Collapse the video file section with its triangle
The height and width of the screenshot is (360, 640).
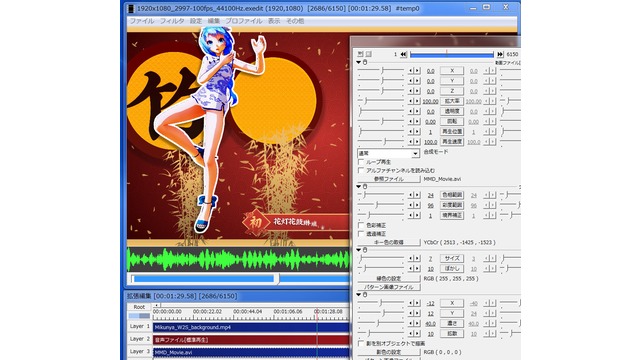pyautogui.click(x=359, y=62)
